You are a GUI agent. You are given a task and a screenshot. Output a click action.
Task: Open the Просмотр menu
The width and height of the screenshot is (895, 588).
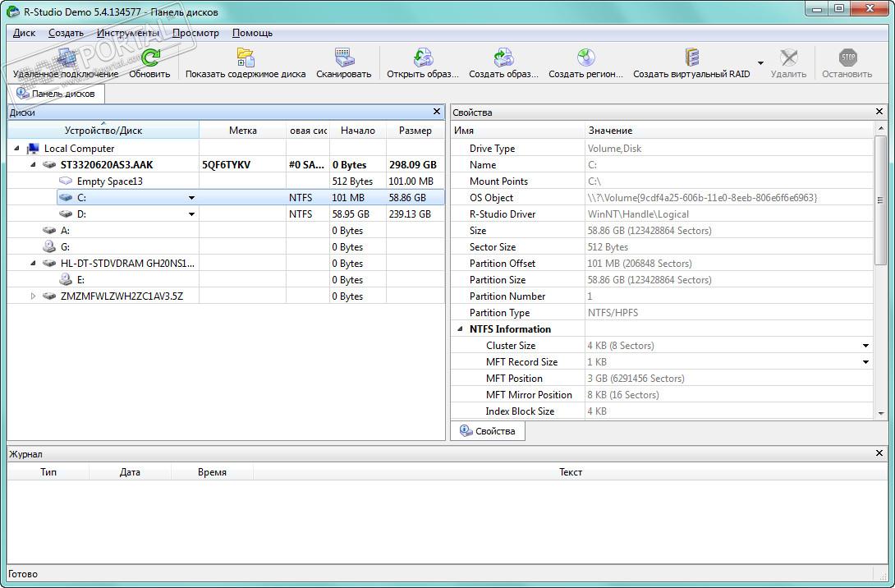195,33
